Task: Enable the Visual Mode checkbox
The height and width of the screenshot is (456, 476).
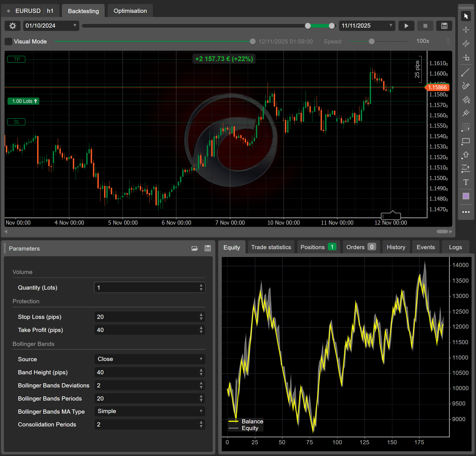Action: point(9,42)
